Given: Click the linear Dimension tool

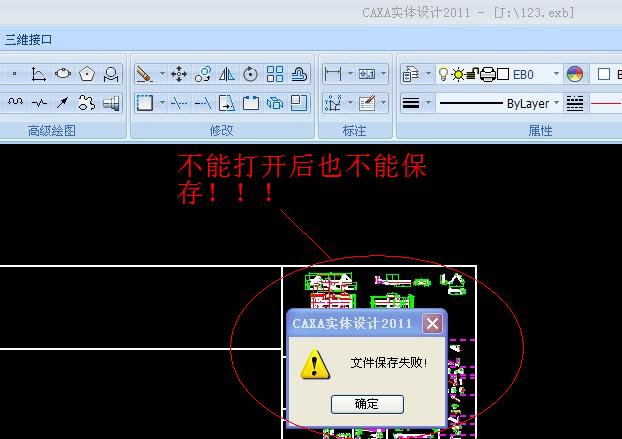Looking at the screenshot, I should [332, 74].
